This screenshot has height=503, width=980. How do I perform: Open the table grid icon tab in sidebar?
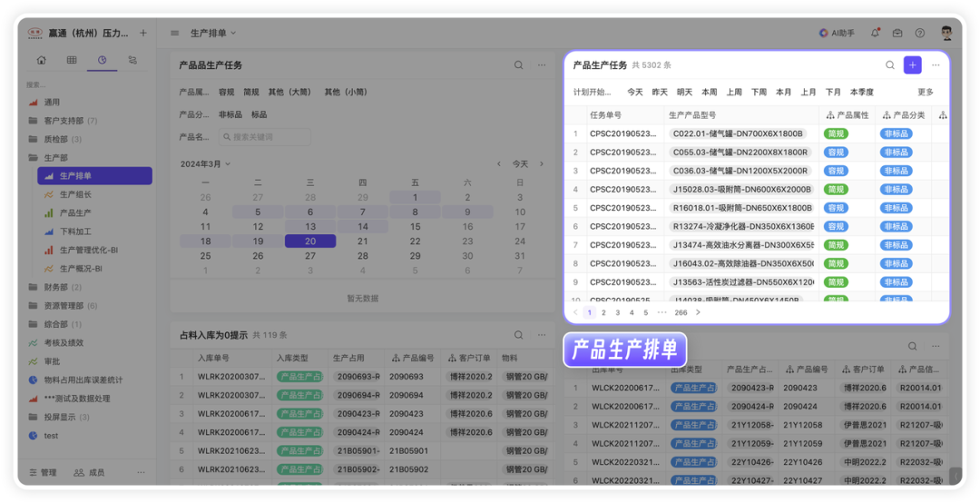pyautogui.click(x=72, y=60)
